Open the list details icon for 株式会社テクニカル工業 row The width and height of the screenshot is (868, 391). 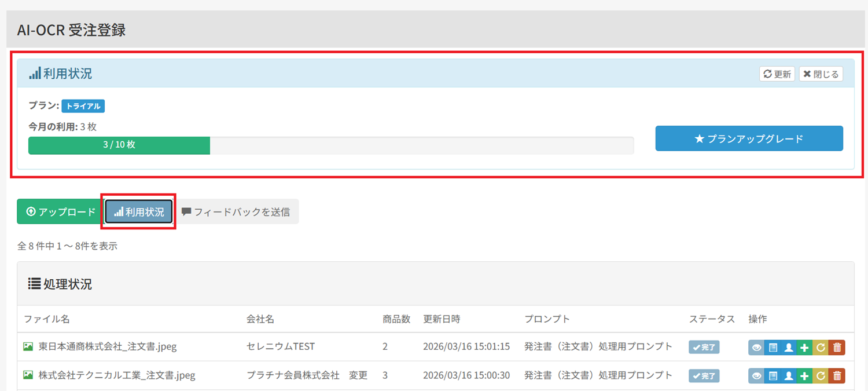(x=773, y=375)
